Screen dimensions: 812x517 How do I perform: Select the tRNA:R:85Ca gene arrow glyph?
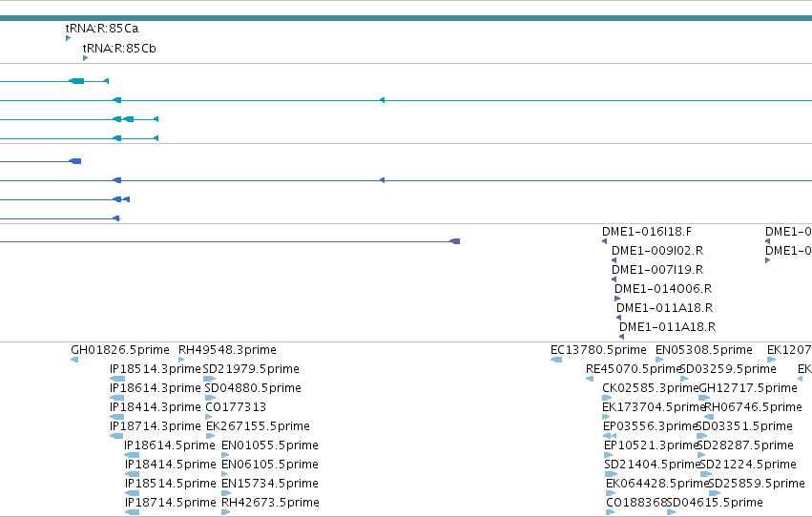(68, 38)
